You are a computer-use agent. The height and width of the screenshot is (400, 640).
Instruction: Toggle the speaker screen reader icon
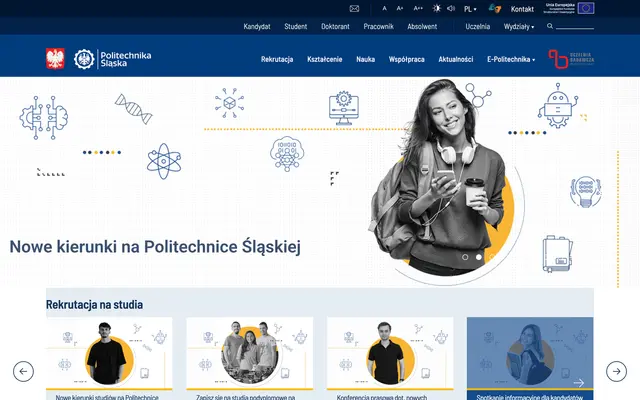451,9
